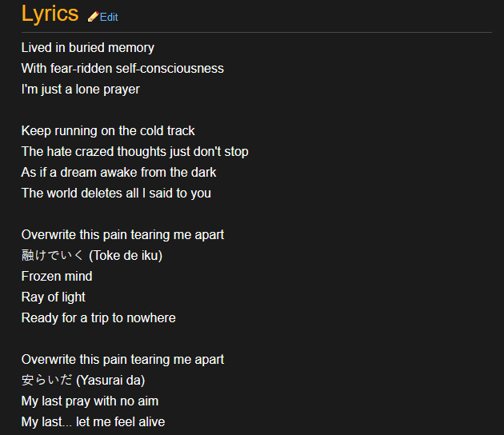
Task: Click 'Keep running on the cold track'
Action: 108,131
